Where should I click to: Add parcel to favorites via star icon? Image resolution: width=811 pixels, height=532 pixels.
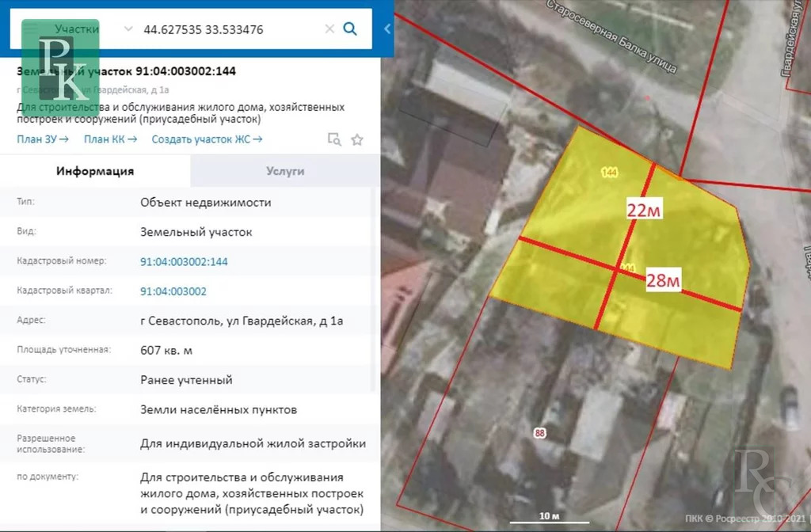[x=356, y=139]
